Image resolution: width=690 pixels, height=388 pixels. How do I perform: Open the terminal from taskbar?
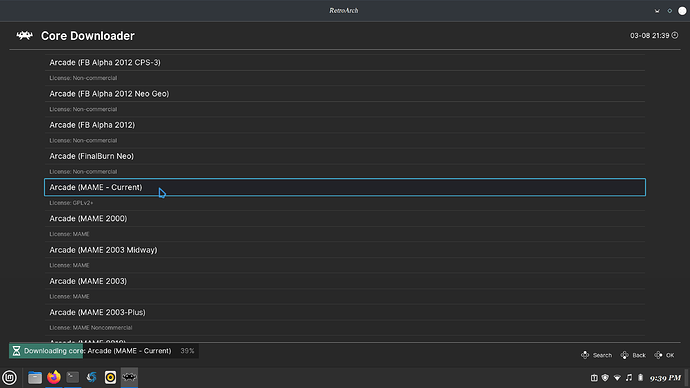click(73, 377)
